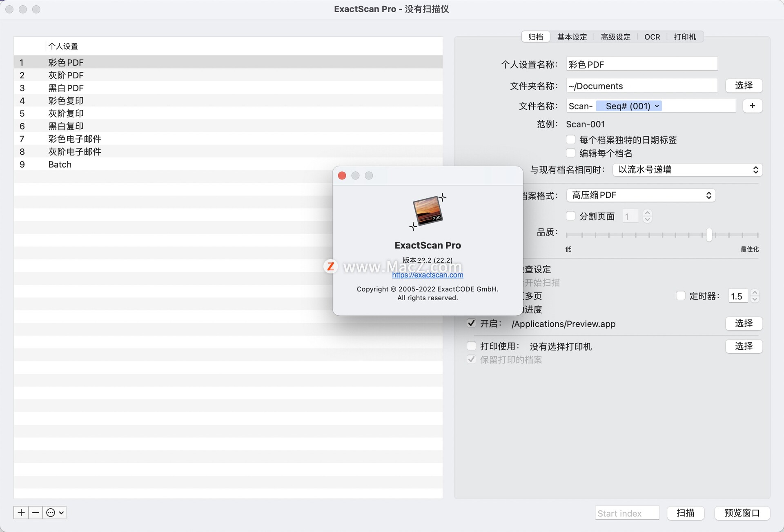Click ExactScan Pro app icon in About dialog

tap(428, 212)
